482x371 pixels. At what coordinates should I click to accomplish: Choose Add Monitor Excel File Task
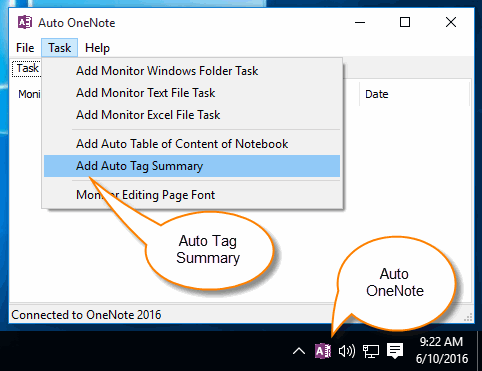click(x=192, y=115)
